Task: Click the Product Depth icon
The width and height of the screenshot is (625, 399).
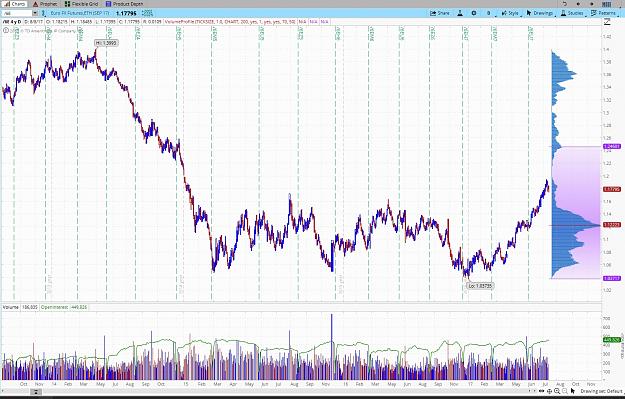Action: pos(108,4)
